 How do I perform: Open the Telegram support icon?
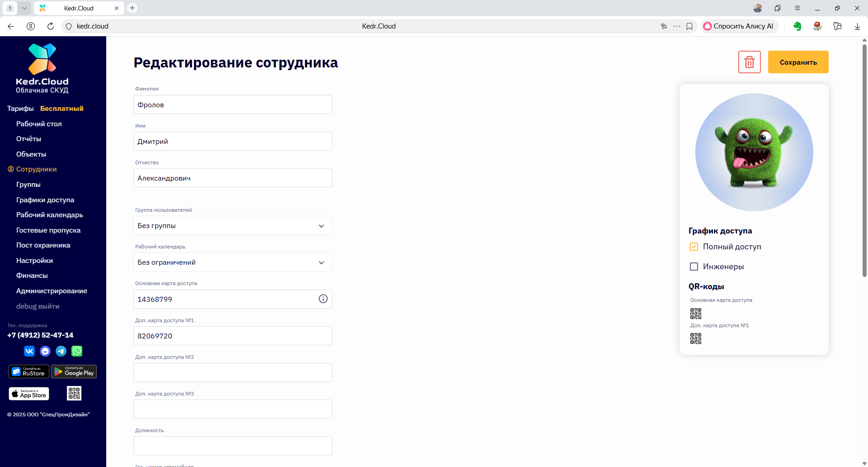pyautogui.click(x=61, y=351)
